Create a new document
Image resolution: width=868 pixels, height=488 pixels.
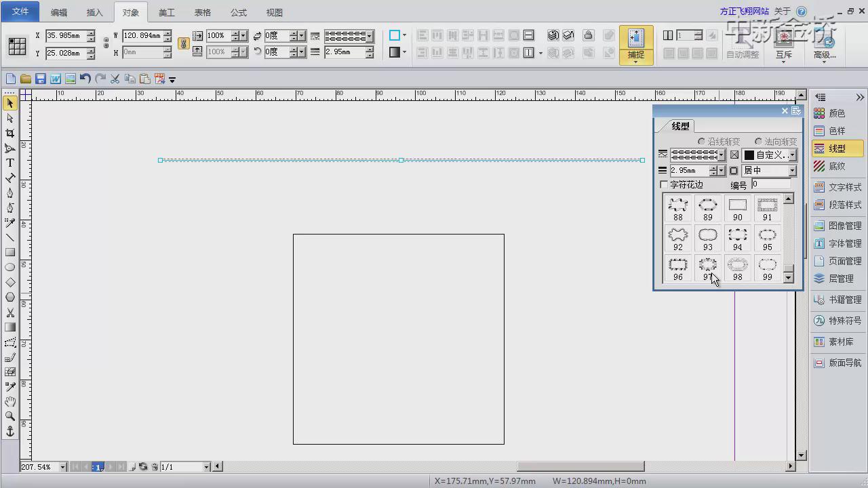11,79
